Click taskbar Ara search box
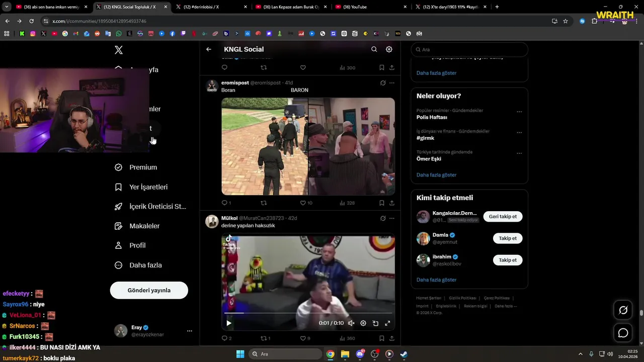Screen dimensions: 644x362 (x=286, y=354)
